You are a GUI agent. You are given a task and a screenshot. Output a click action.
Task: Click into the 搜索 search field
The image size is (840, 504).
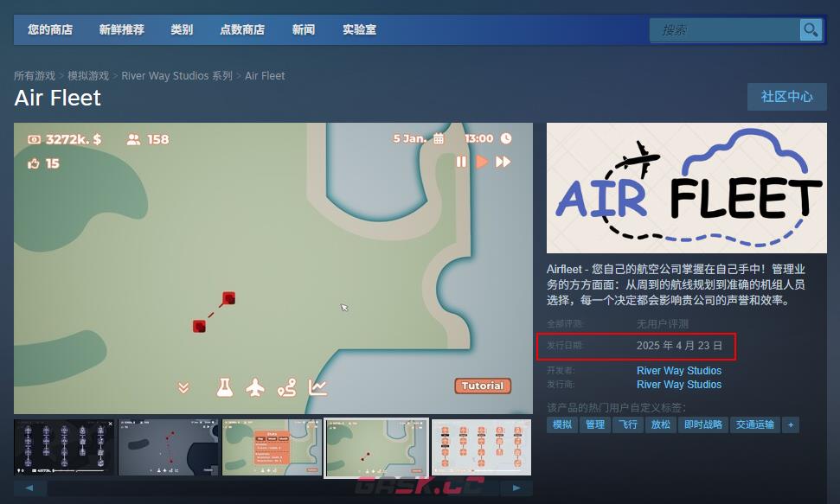tap(725, 30)
